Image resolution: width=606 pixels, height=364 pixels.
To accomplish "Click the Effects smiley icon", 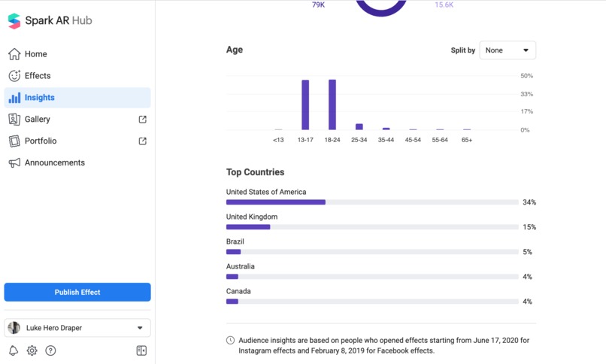I will pyautogui.click(x=14, y=76).
